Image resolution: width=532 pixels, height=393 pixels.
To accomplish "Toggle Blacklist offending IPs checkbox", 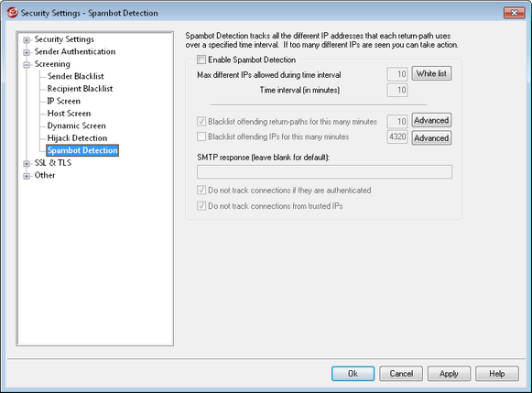I will [x=201, y=136].
